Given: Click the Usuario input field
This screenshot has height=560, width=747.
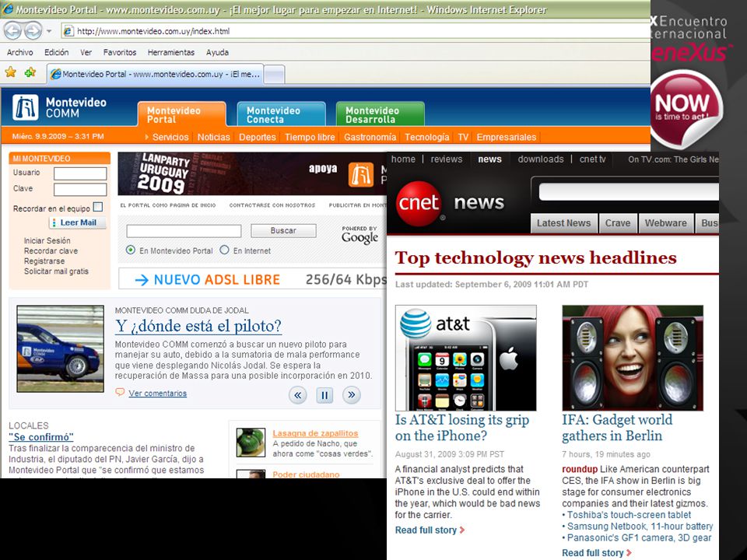Looking at the screenshot, I should 80,173.
